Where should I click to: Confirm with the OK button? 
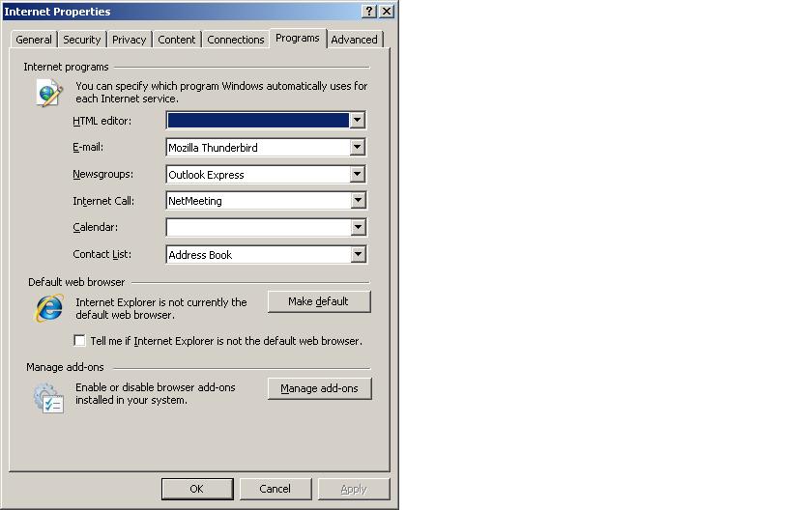click(197, 489)
